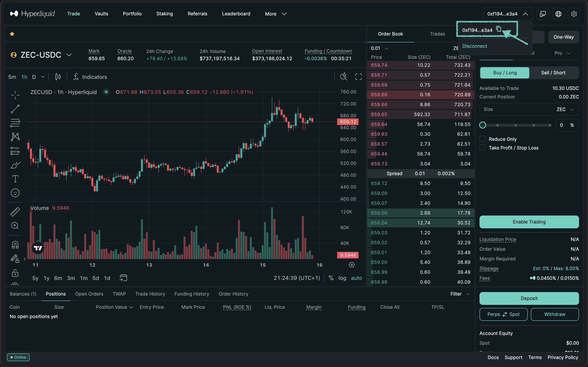Toggle the Magnet snapping mode
The height and width of the screenshot is (367, 588).
15,245
